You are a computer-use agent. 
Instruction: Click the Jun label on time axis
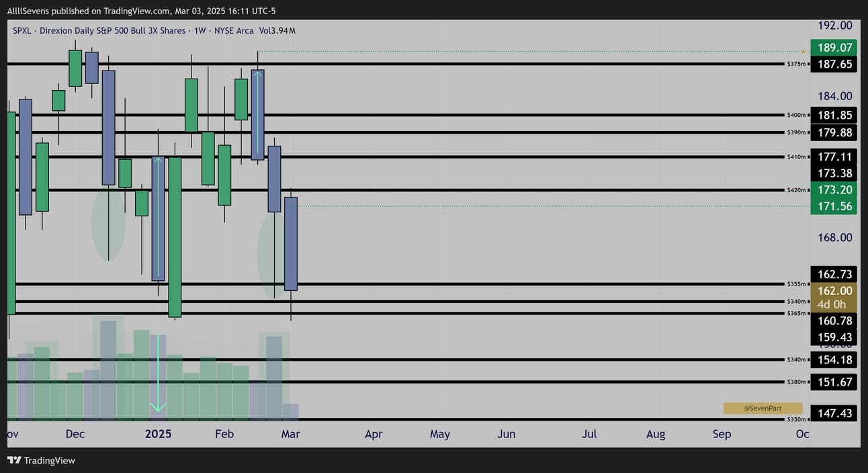point(507,434)
